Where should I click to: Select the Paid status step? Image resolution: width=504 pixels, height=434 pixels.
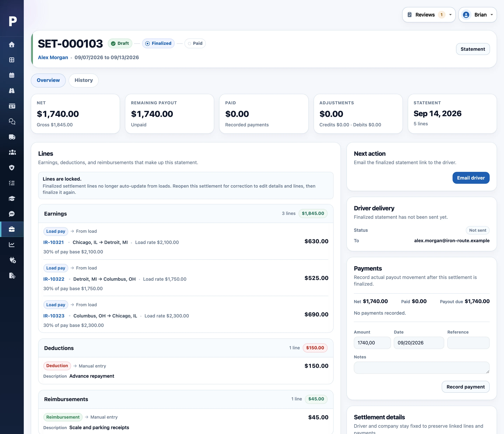(195, 43)
